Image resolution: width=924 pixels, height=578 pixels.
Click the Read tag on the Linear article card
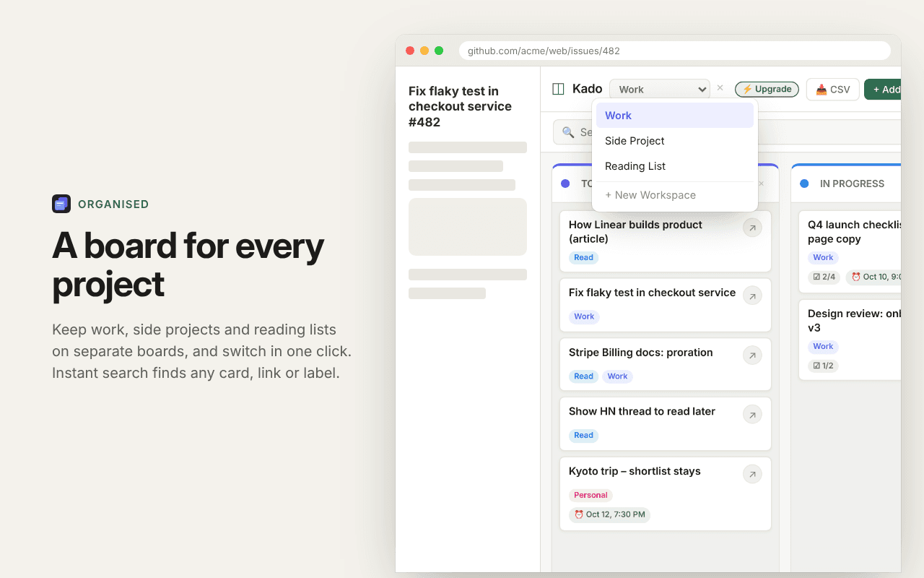tap(584, 257)
